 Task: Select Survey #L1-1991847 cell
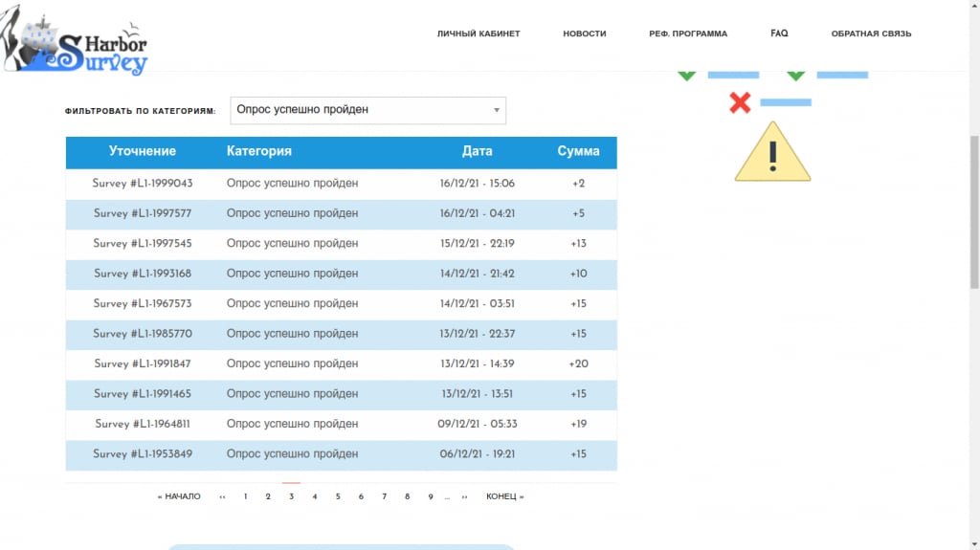tap(143, 363)
